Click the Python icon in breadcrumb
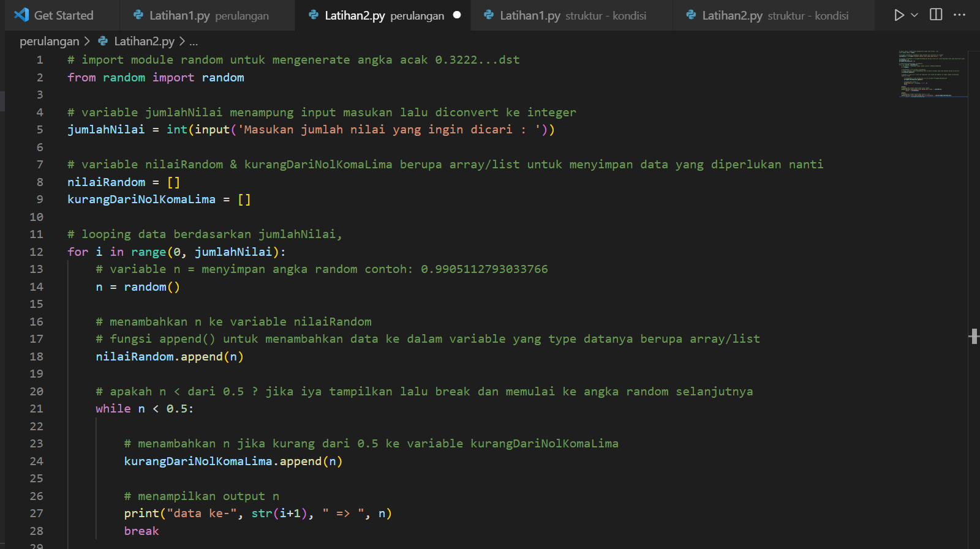This screenshot has height=549, width=980. coord(103,41)
